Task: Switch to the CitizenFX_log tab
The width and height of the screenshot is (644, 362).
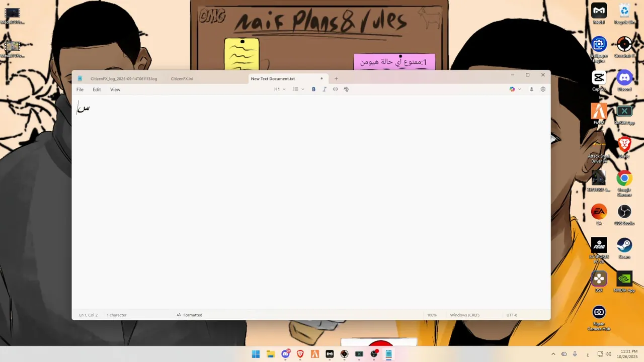Action: click(x=124, y=79)
